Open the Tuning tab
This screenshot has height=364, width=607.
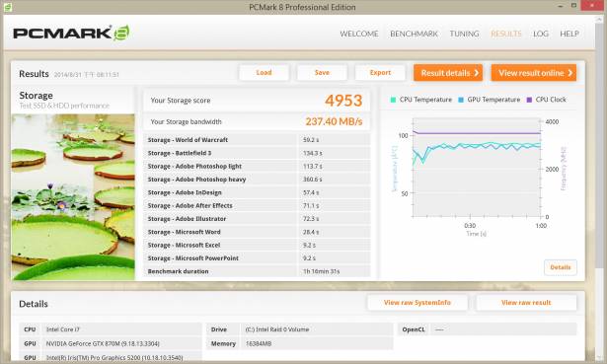point(464,35)
